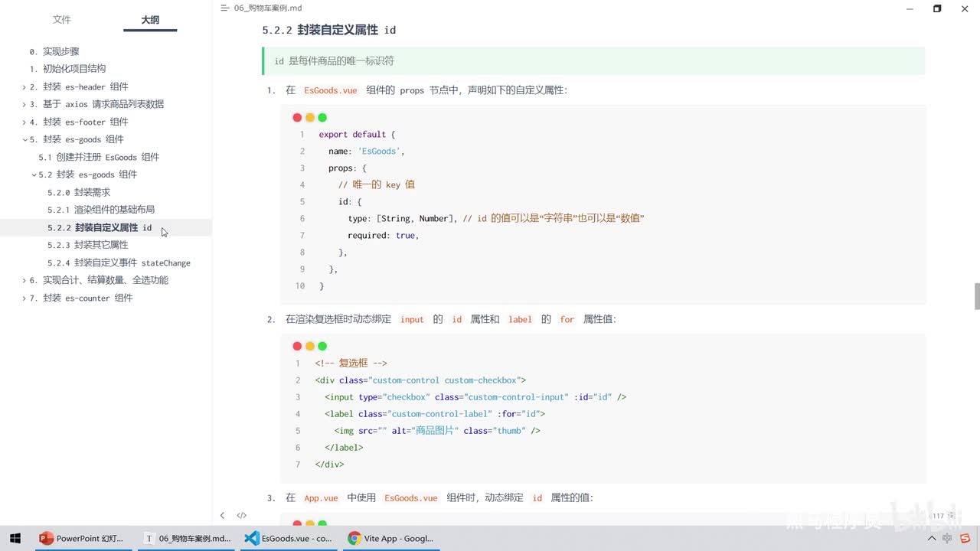Click the code line label class custom-control-label

coord(435,414)
